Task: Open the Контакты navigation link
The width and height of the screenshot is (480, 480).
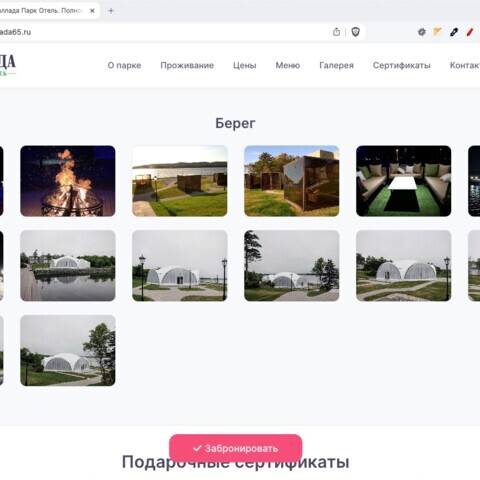Action: [x=465, y=65]
